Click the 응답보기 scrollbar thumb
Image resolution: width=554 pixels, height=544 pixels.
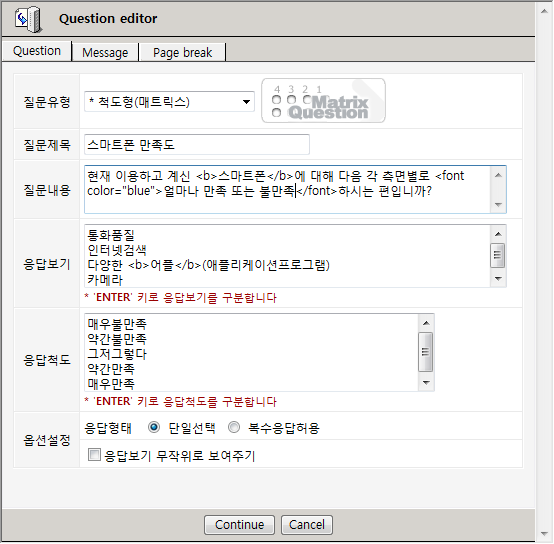tap(498, 255)
